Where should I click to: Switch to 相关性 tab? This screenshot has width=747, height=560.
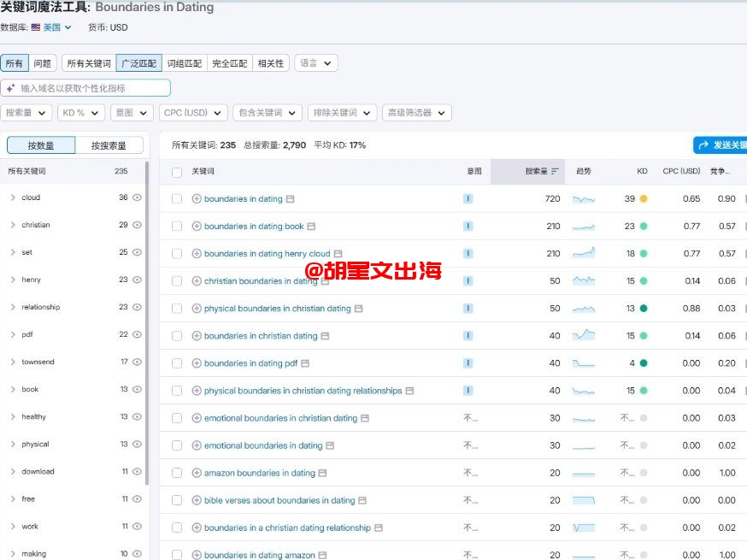pos(271,63)
